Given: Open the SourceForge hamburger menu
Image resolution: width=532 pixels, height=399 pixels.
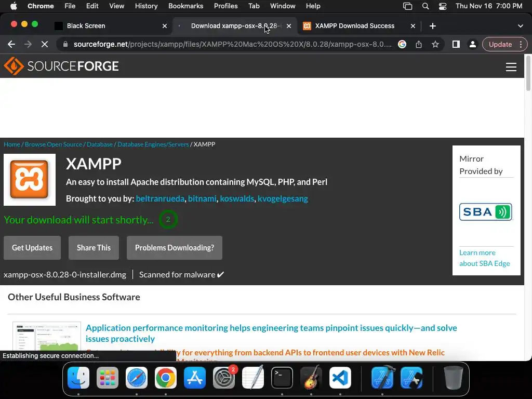Looking at the screenshot, I should coord(511,67).
